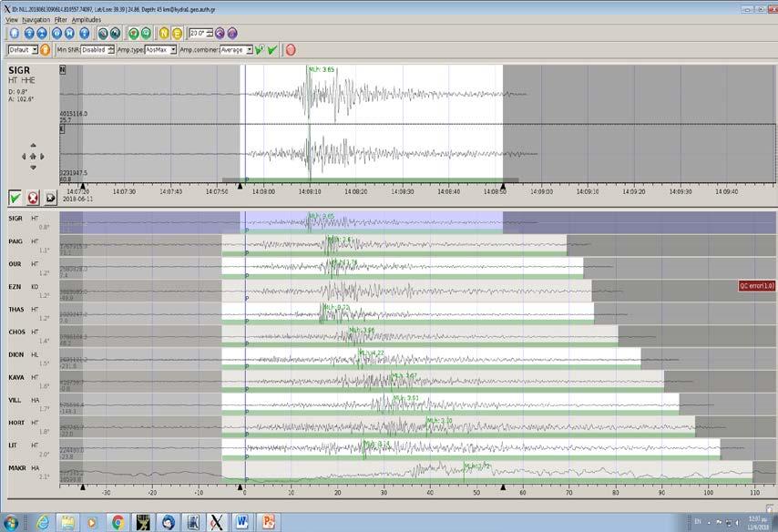Select the CHOS station row label
This screenshot has height=532, width=778.
(x=16, y=332)
